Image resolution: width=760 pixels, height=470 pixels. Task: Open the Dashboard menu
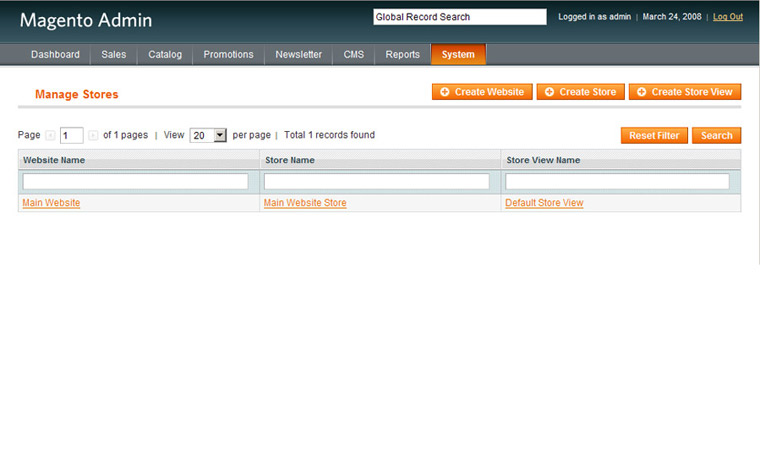pos(55,54)
